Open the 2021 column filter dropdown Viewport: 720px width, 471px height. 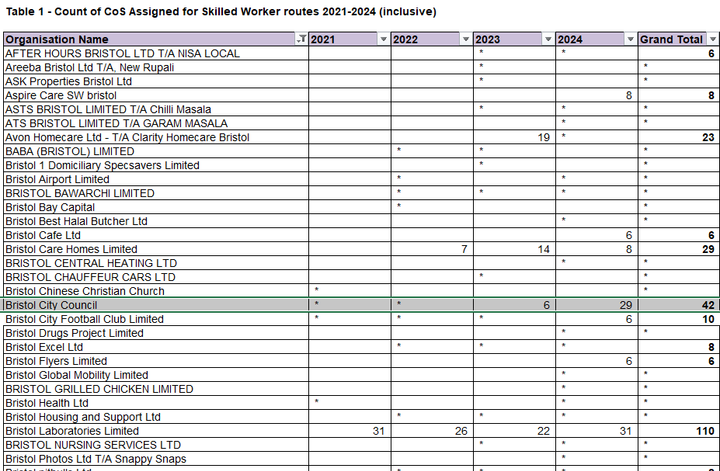pyautogui.click(x=383, y=39)
